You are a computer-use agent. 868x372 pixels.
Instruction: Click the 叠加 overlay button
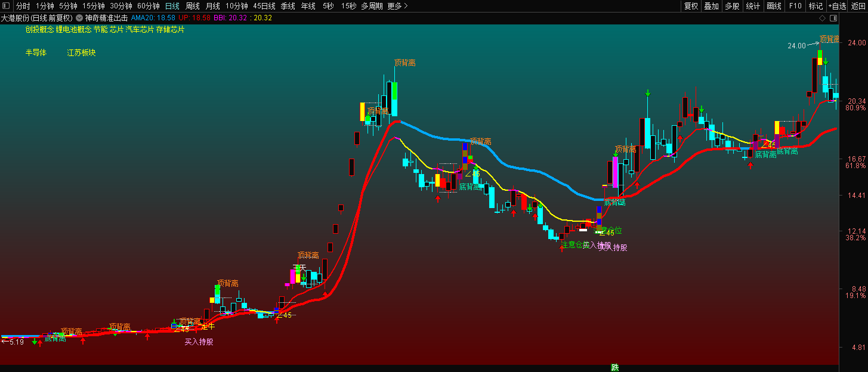tap(711, 6)
